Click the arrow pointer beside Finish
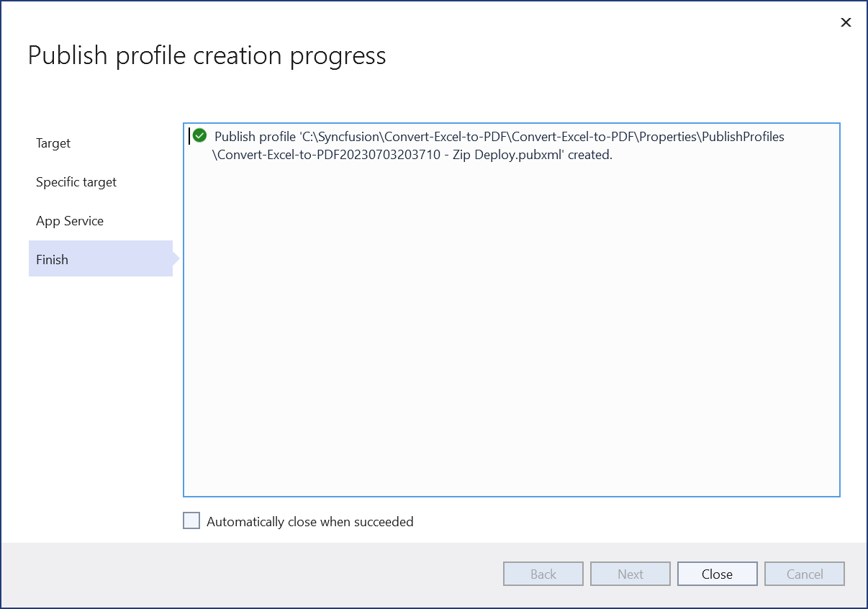This screenshot has width=868, height=609. pyautogui.click(x=176, y=258)
